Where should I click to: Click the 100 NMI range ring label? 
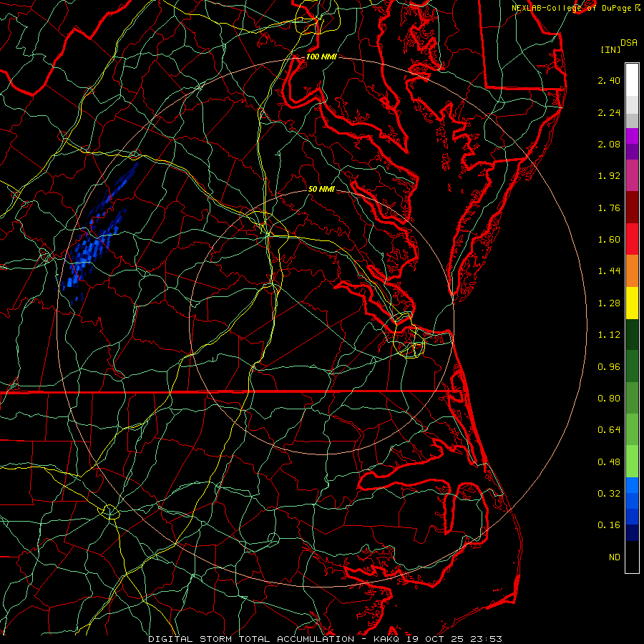tap(321, 57)
